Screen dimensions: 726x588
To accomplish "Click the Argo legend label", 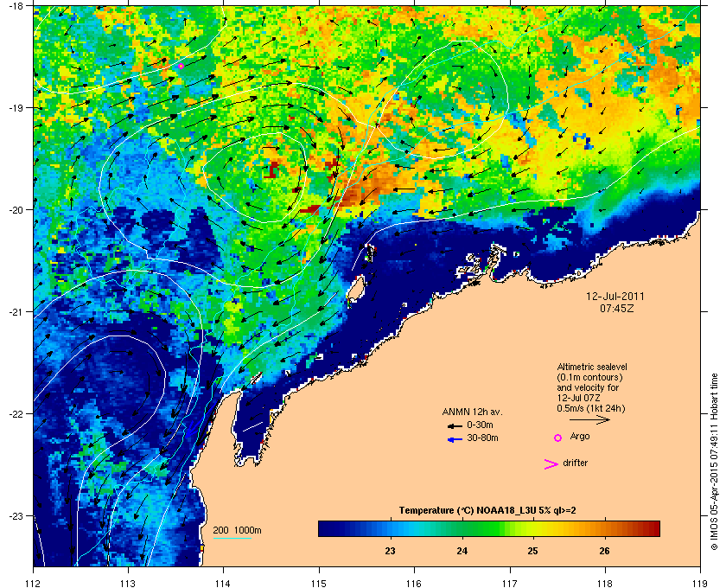I will (580, 437).
